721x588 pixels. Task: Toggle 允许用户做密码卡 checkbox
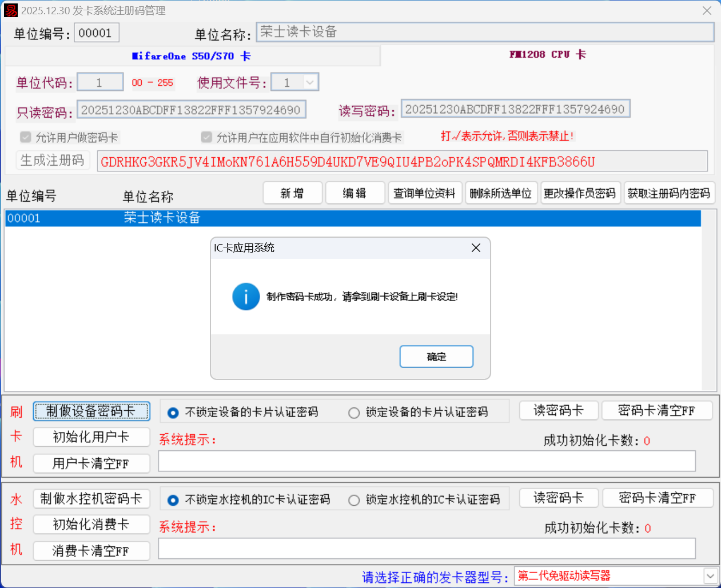(x=26, y=137)
